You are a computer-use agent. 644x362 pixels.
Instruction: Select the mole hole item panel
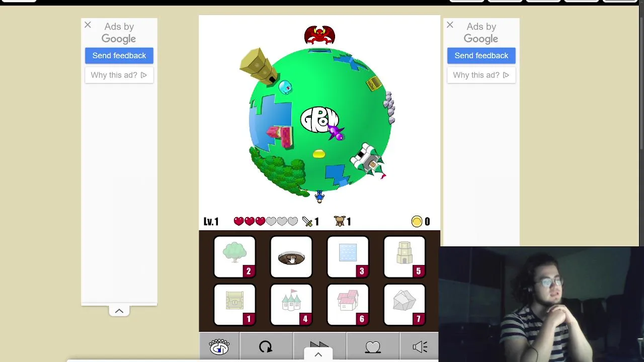[x=291, y=257]
